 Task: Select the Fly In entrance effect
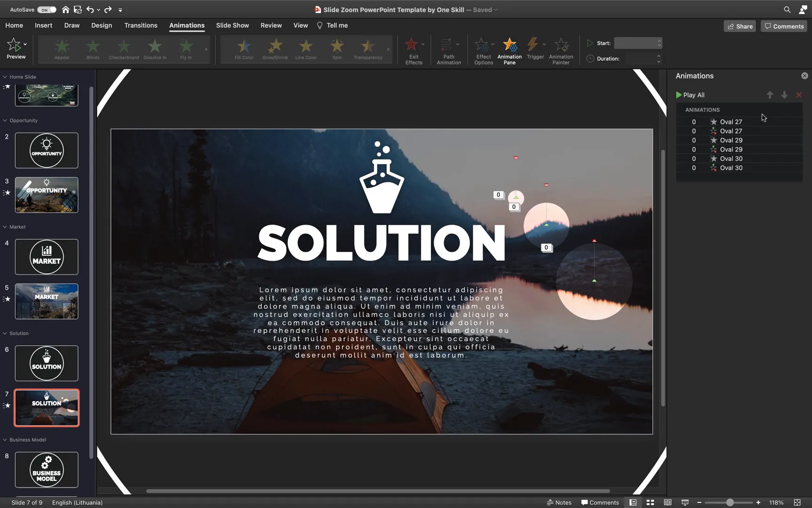(186, 49)
